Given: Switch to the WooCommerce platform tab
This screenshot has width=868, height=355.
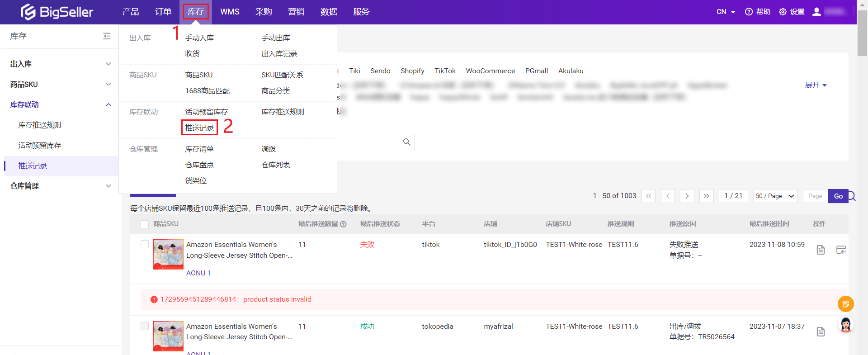Looking at the screenshot, I should pyautogui.click(x=491, y=71).
